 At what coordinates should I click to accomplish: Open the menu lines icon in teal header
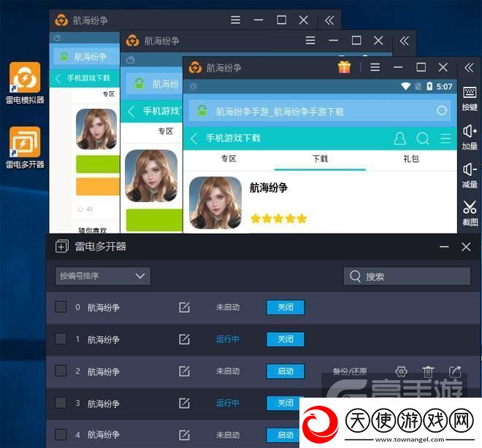[x=445, y=139]
